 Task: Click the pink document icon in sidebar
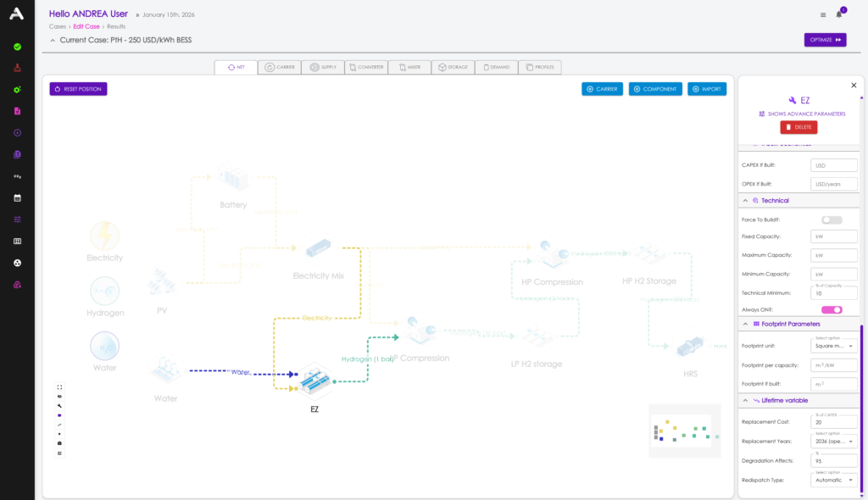tap(17, 111)
